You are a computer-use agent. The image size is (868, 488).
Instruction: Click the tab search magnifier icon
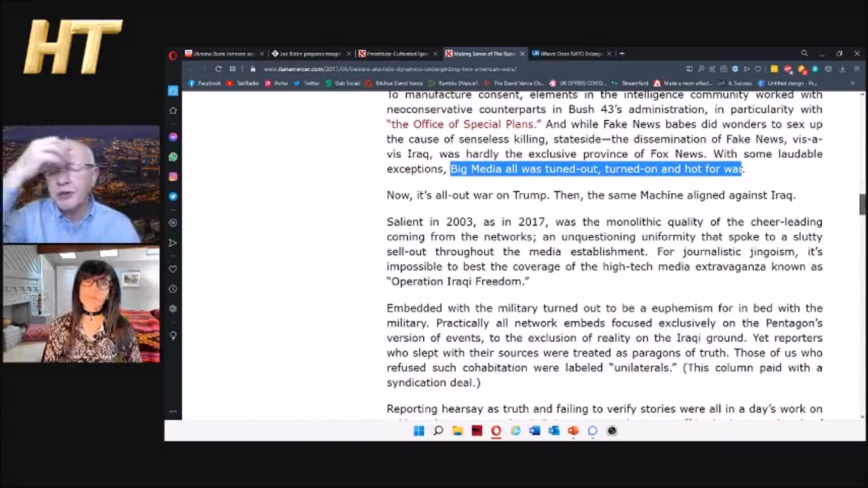point(804,54)
